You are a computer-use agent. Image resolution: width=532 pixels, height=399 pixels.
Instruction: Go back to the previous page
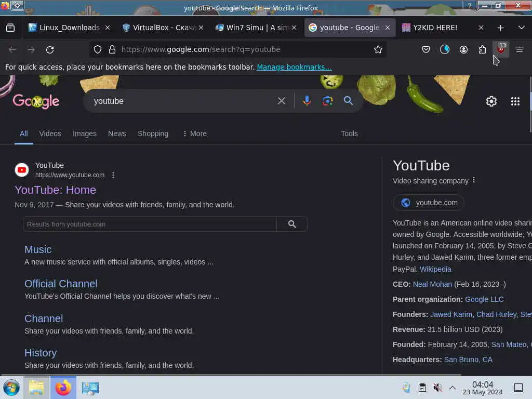click(x=12, y=49)
